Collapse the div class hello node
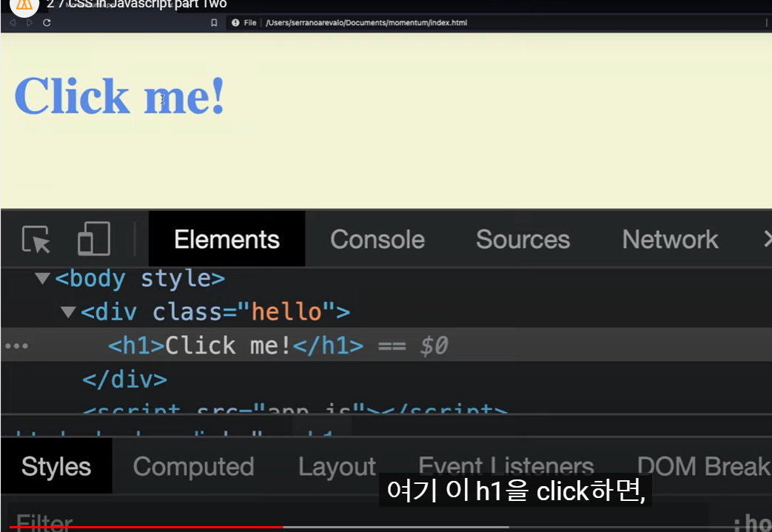This screenshot has height=532, width=772. click(68, 312)
